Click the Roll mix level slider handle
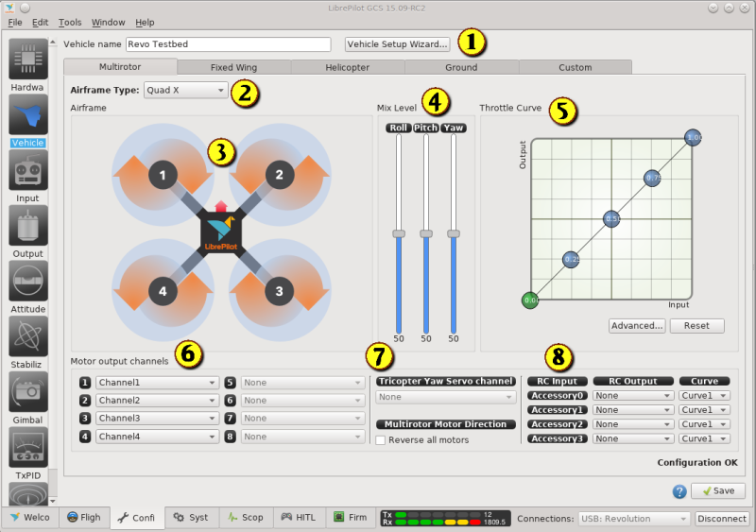Viewport: 756px width, 532px height. pos(399,234)
